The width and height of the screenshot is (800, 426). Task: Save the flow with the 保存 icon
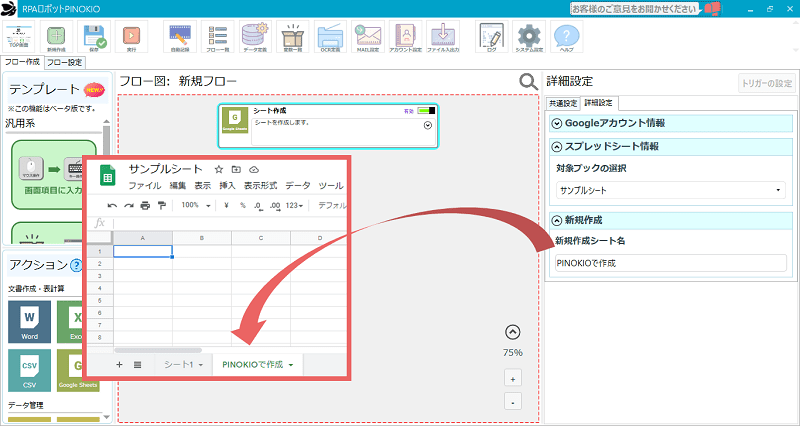coord(94,37)
